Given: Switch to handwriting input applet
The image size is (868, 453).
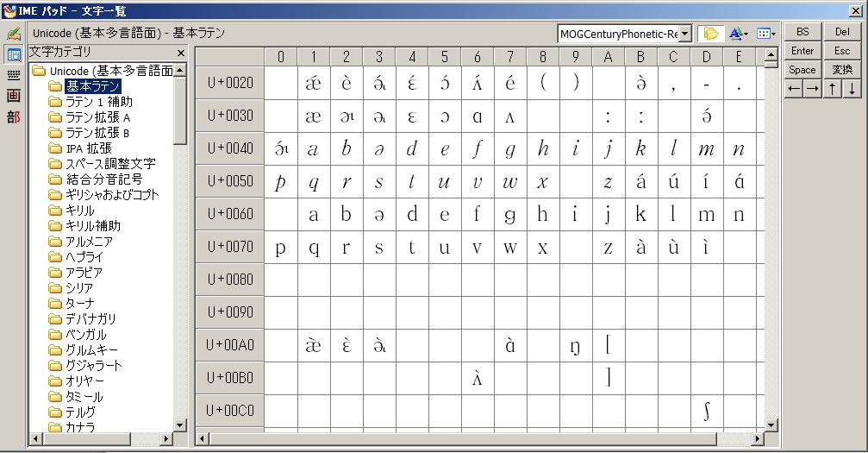Looking at the screenshot, I should pyautogui.click(x=13, y=34).
